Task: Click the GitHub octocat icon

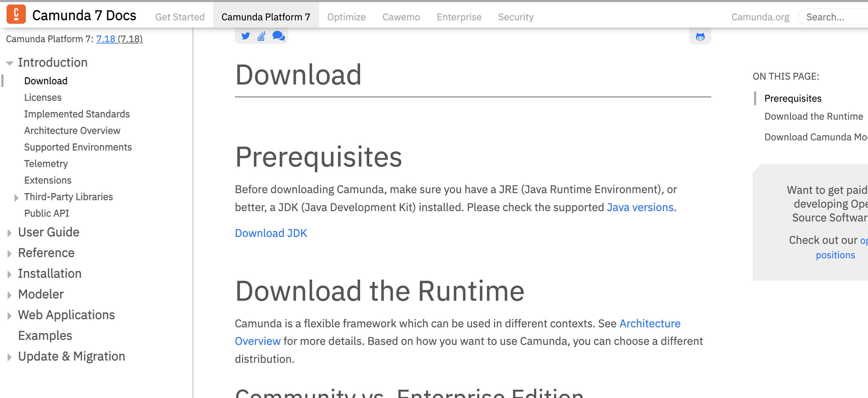Action: point(700,37)
